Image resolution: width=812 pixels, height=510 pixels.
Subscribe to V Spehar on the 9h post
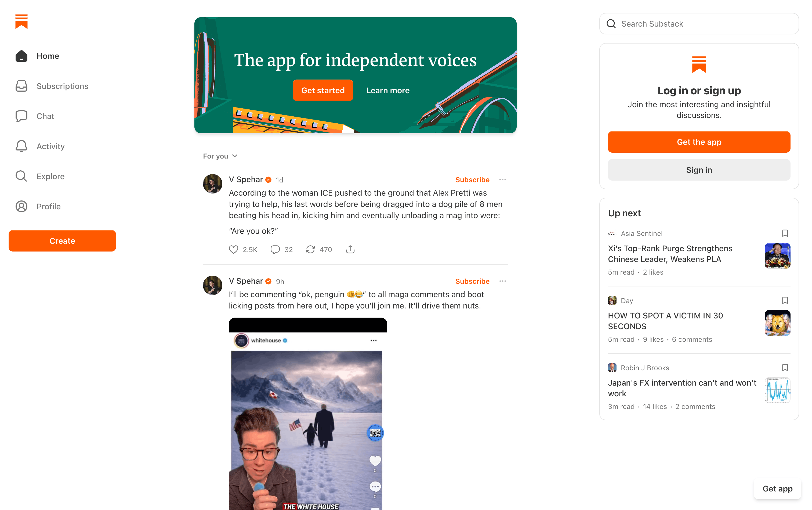point(472,281)
